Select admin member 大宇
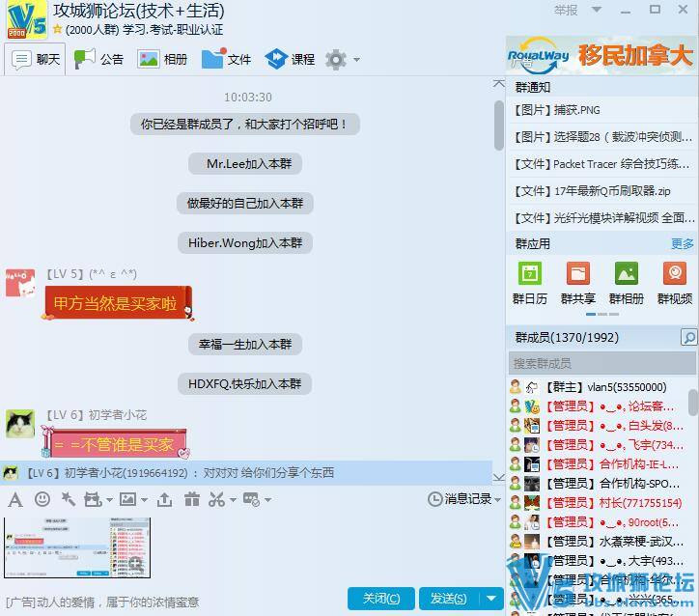Screen dimensions: 699x616 point(598,561)
